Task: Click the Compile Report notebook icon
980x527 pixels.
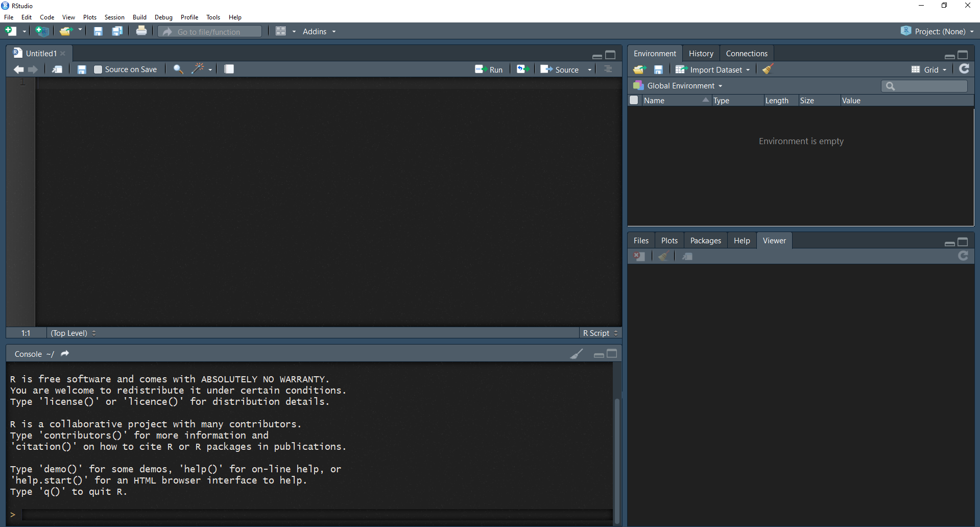Action: click(x=229, y=69)
